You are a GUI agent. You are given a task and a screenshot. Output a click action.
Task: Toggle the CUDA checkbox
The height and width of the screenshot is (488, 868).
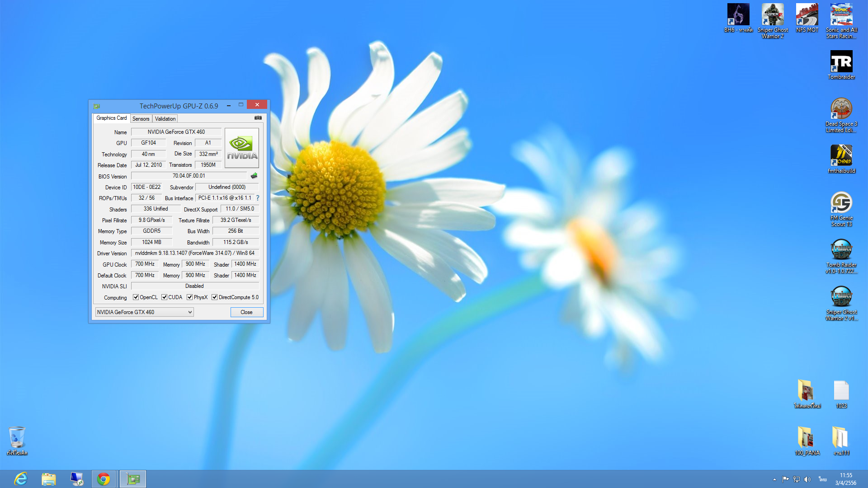click(164, 297)
